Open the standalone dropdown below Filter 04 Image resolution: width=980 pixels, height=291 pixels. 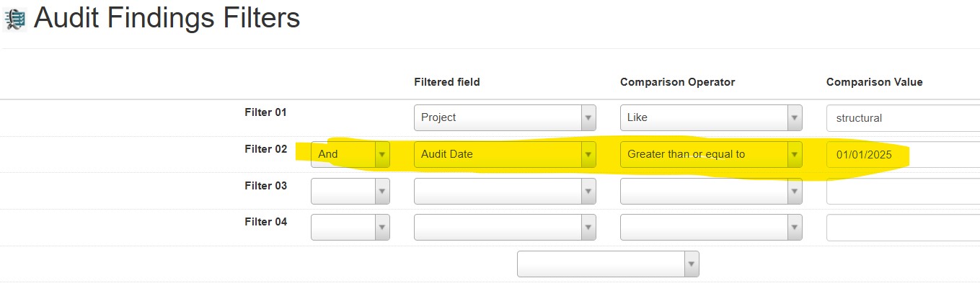[x=608, y=264]
